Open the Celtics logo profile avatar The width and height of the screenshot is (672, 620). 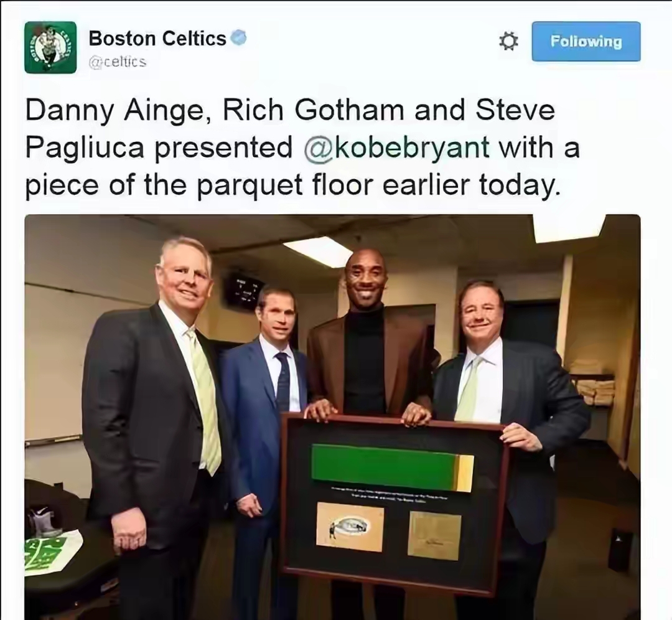click(50, 47)
